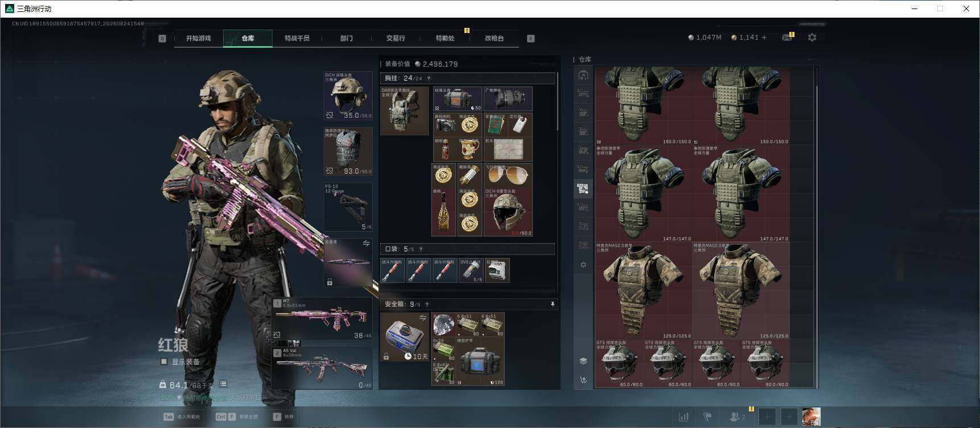Click the warehouse sort icon

[583, 380]
